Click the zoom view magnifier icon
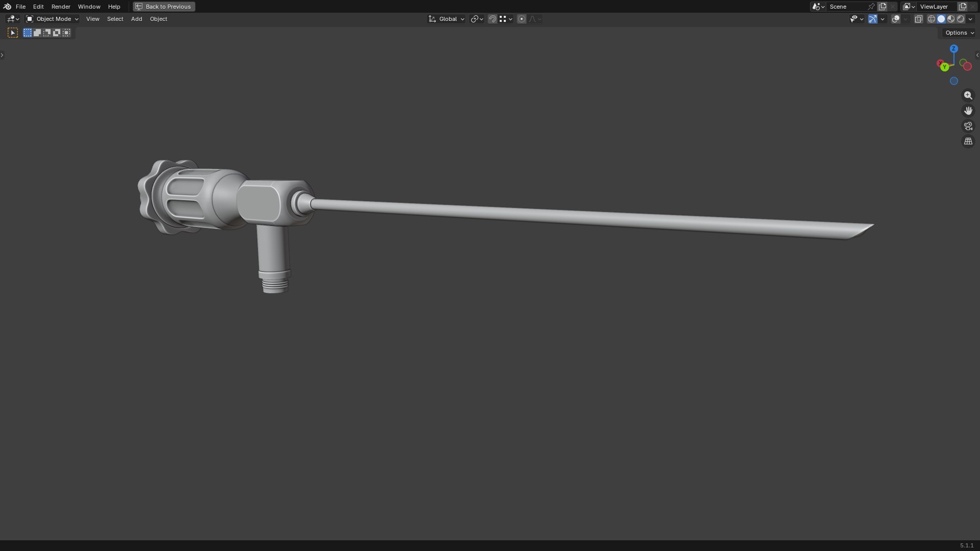 coord(968,95)
